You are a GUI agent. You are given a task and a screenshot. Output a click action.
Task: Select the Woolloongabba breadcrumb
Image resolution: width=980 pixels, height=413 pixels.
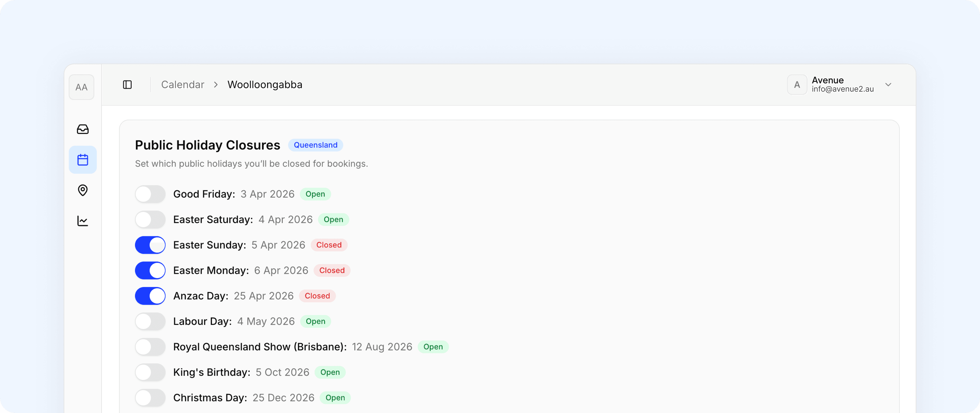click(x=265, y=84)
